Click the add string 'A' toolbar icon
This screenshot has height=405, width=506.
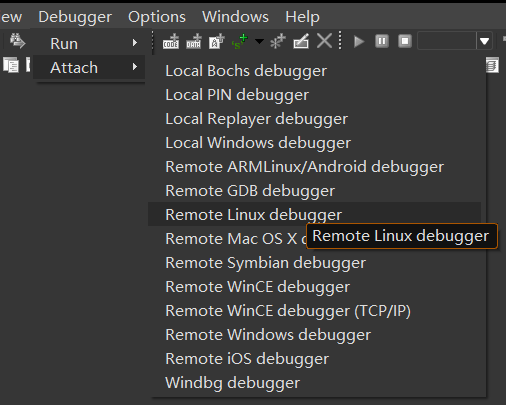(216, 41)
